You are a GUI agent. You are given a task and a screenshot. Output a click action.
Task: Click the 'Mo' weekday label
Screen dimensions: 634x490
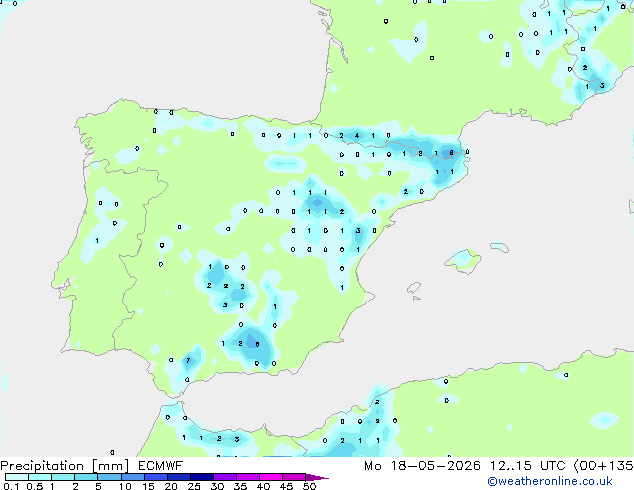[372, 466]
